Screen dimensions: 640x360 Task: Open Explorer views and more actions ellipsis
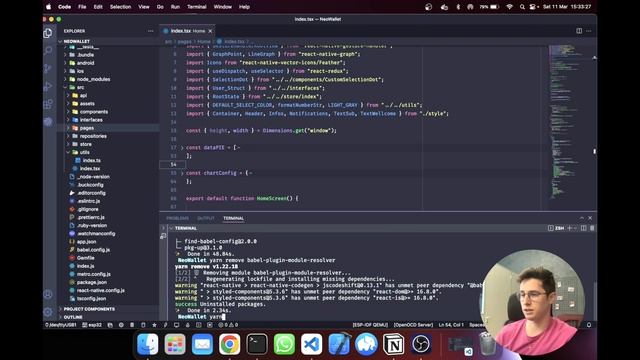pos(150,31)
